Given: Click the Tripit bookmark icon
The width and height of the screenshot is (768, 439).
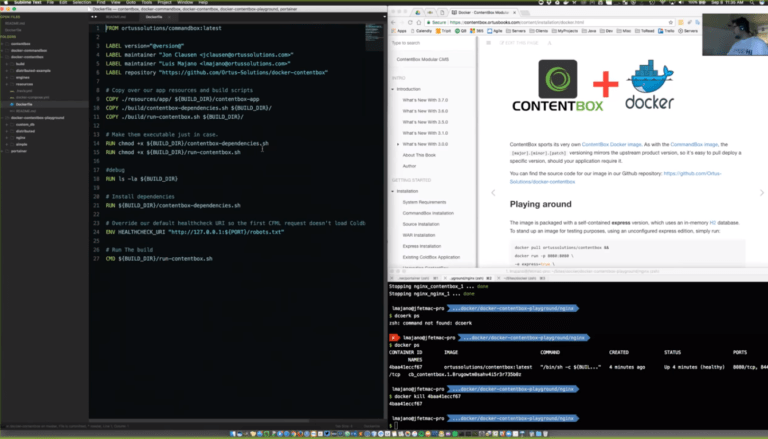Looking at the screenshot, I should [438, 31].
